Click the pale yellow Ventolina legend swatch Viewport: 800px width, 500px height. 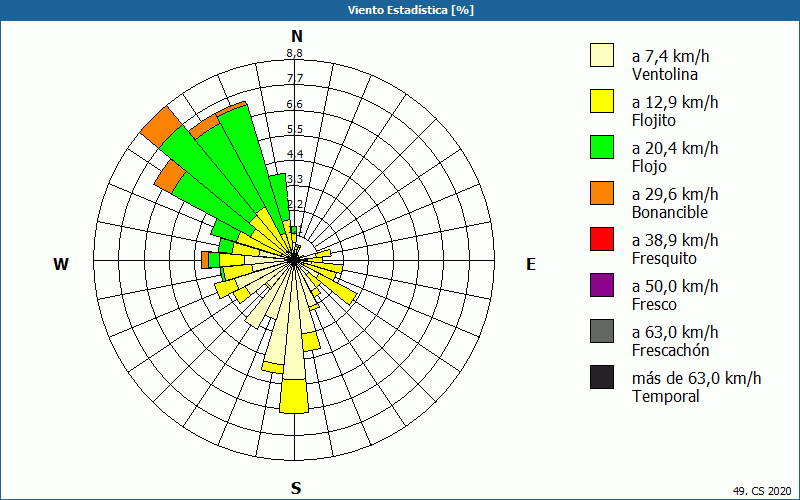[x=602, y=55]
